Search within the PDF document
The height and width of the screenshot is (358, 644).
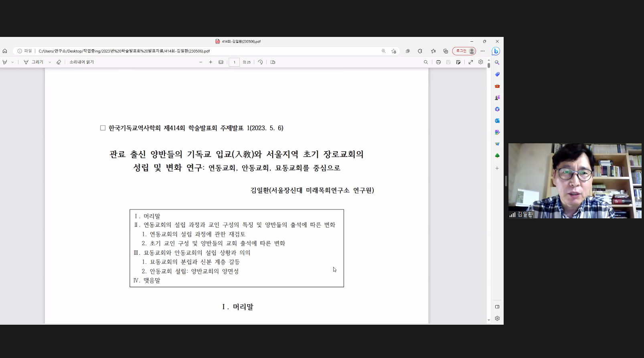pyautogui.click(x=426, y=62)
